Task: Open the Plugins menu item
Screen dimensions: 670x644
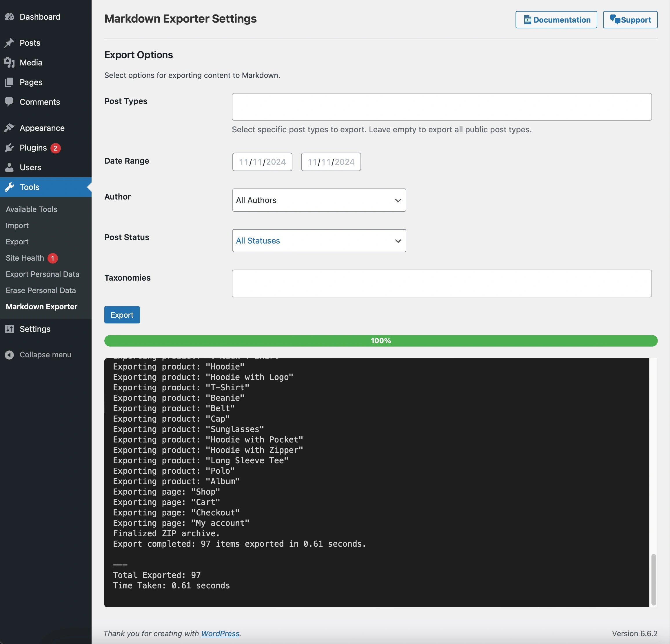Action: click(46, 148)
